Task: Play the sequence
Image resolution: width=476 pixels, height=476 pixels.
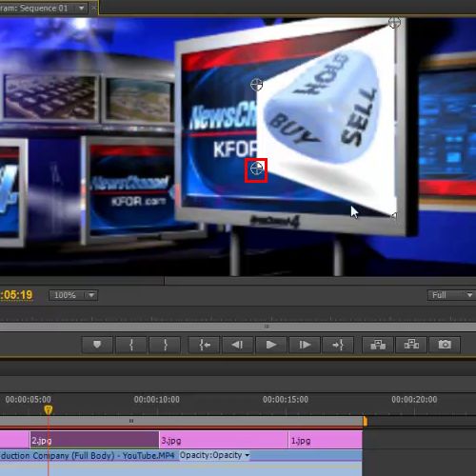Action: tap(271, 345)
